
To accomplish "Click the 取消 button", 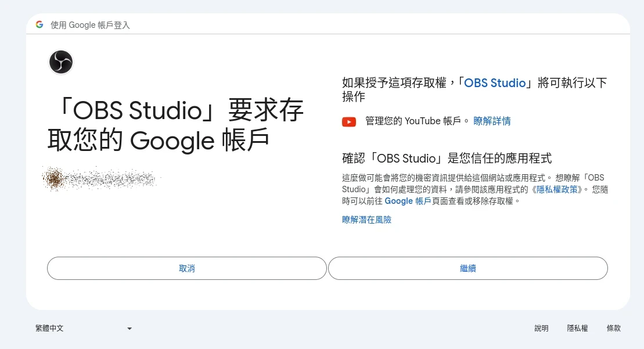I will [x=187, y=268].
